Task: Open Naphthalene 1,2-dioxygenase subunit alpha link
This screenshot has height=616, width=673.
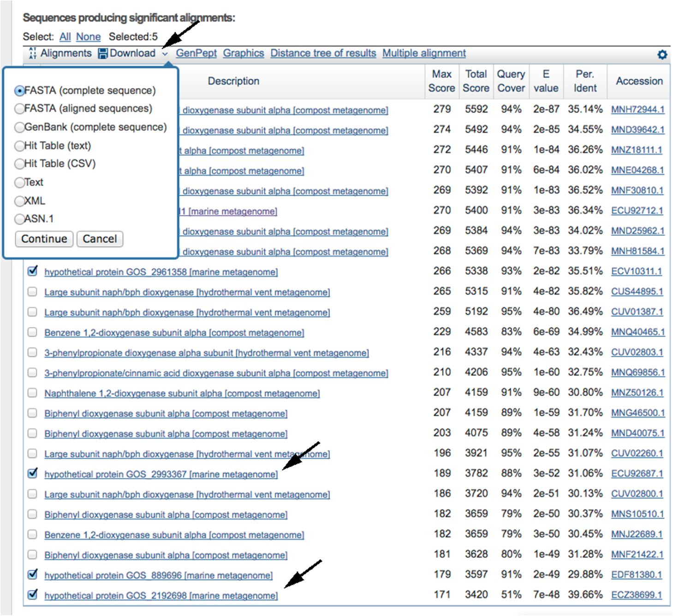Action: click(182, 393)
